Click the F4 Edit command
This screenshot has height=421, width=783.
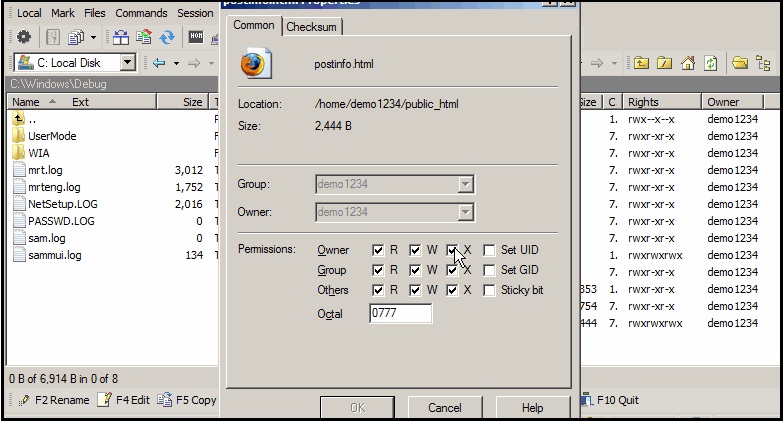123,400
